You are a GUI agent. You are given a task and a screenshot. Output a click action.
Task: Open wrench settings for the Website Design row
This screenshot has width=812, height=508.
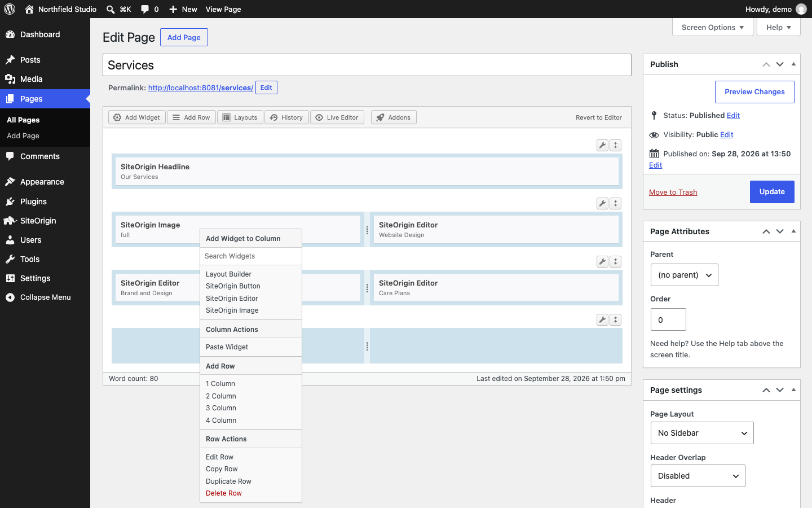coord(602,203)
